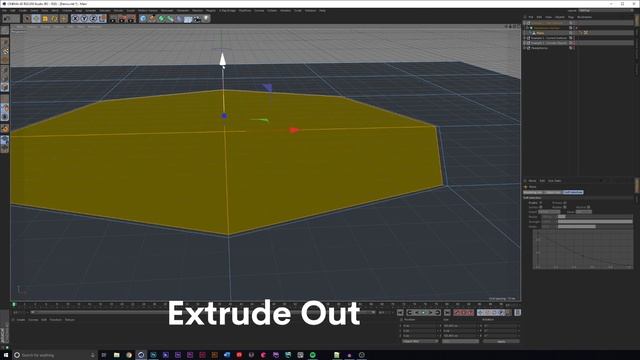
Task: Toggle the X axis lock
Action: 75,19
